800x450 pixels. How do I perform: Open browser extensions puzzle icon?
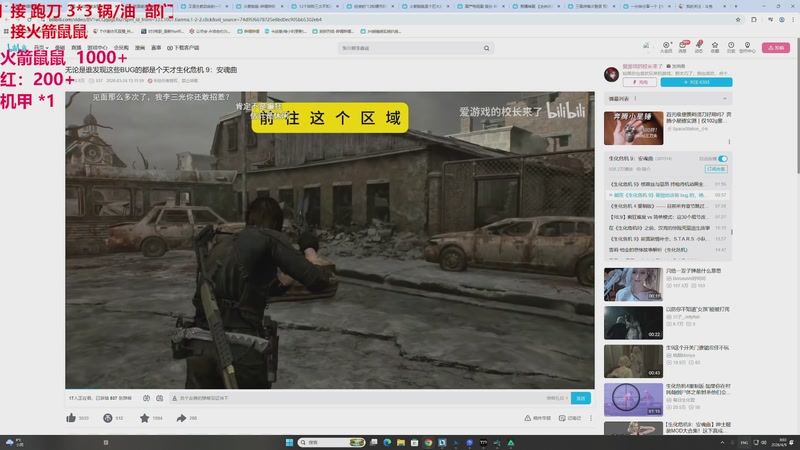754,19
